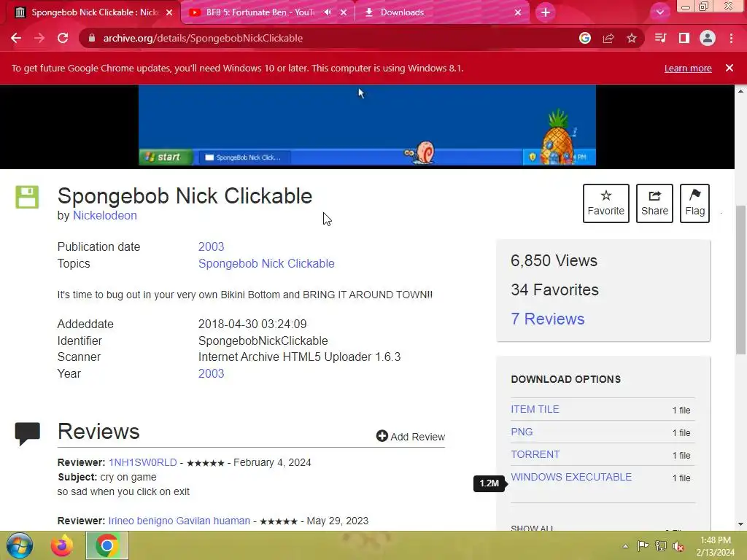Show hidden system tray icons
Viewport: 747px width, 560px height.
coord(625,546)
